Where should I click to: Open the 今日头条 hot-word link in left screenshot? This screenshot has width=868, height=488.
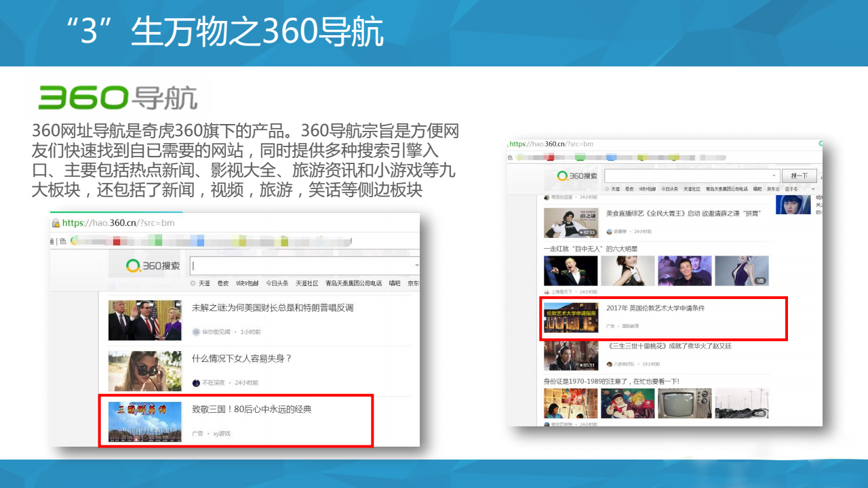click(277, 283)
